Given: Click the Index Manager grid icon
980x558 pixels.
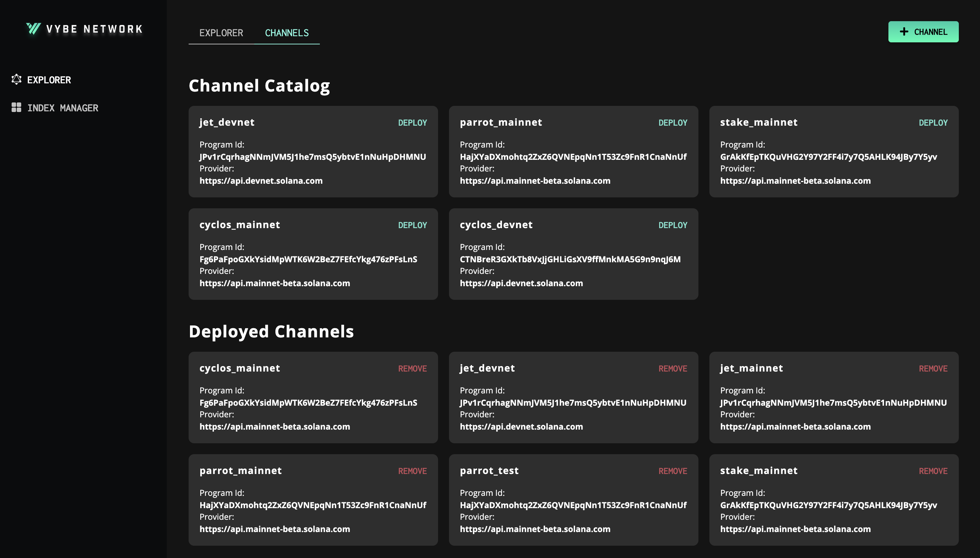Looking at the screenshot, I should (16, 107).
